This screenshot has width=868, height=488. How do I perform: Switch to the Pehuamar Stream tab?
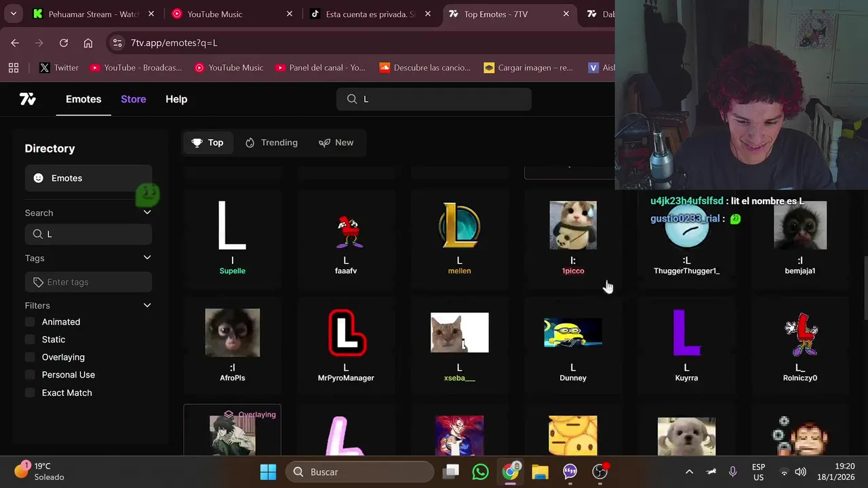94,14
